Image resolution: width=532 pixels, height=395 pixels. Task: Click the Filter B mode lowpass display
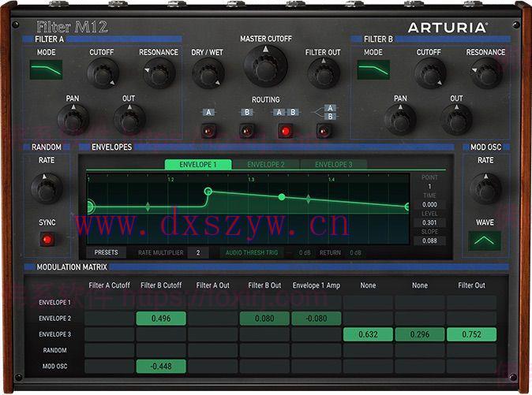click(x=373, y=70)
